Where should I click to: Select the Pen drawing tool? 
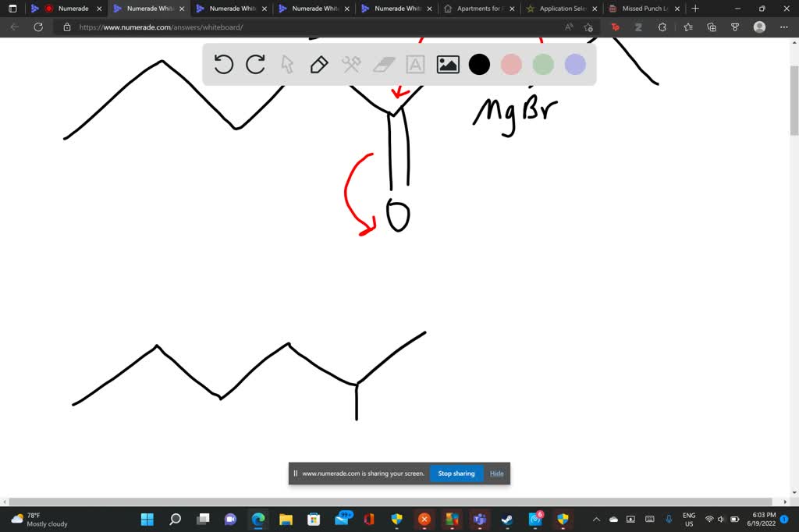[319, 65]
